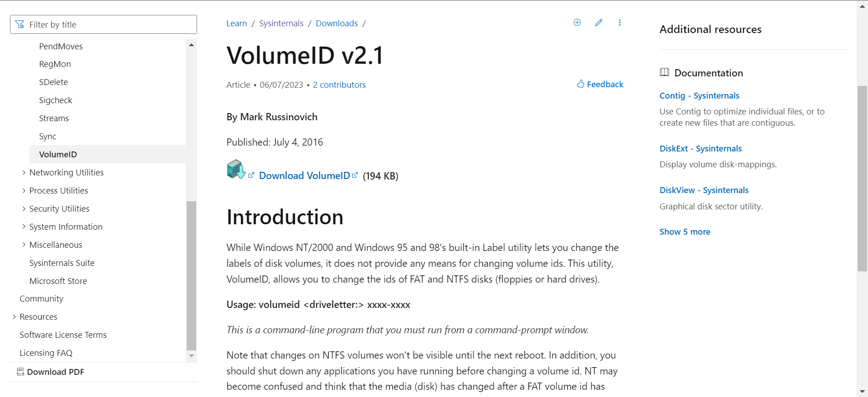This screenshot has height=397, width=868.
Task: Click the Additional resources heading
Action: click(x=711, y=29)
